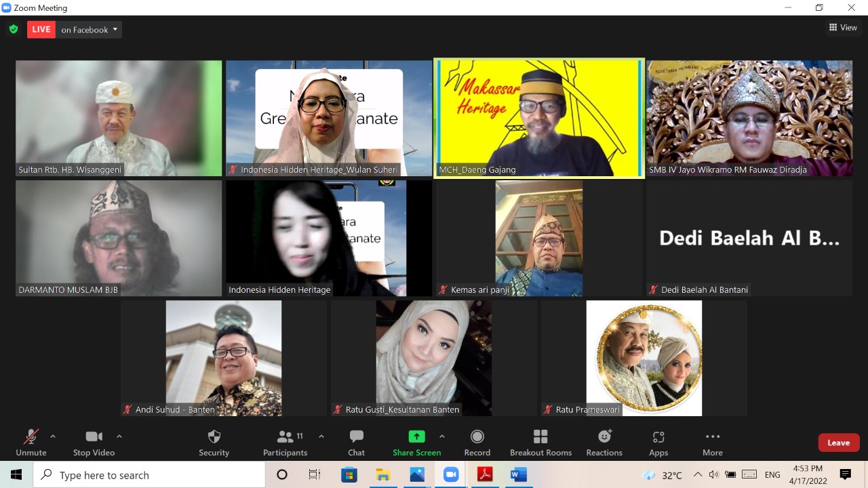868x488 pixels.
Task: Click the green Share Screen icon
Action: coord(417,436)
